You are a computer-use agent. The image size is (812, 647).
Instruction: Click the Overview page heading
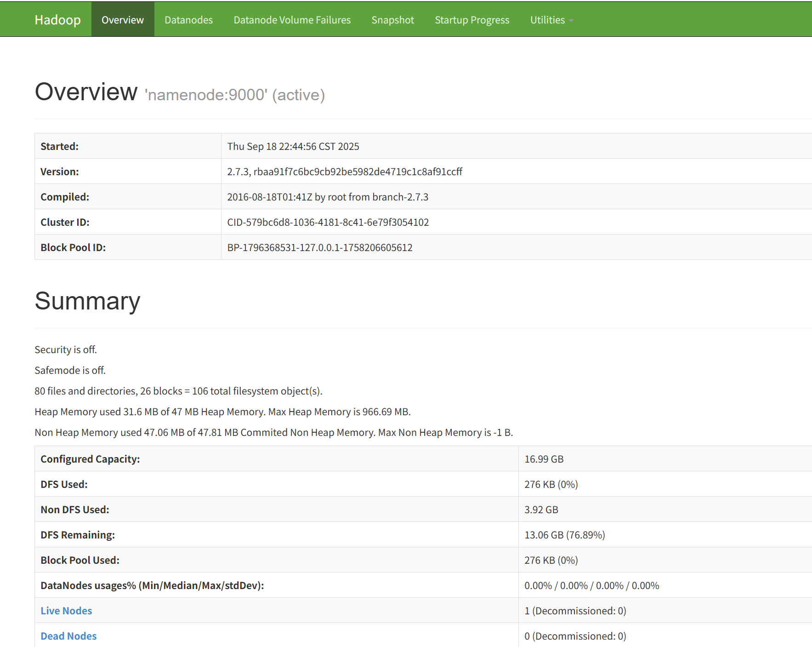click(x=86, y=92)
